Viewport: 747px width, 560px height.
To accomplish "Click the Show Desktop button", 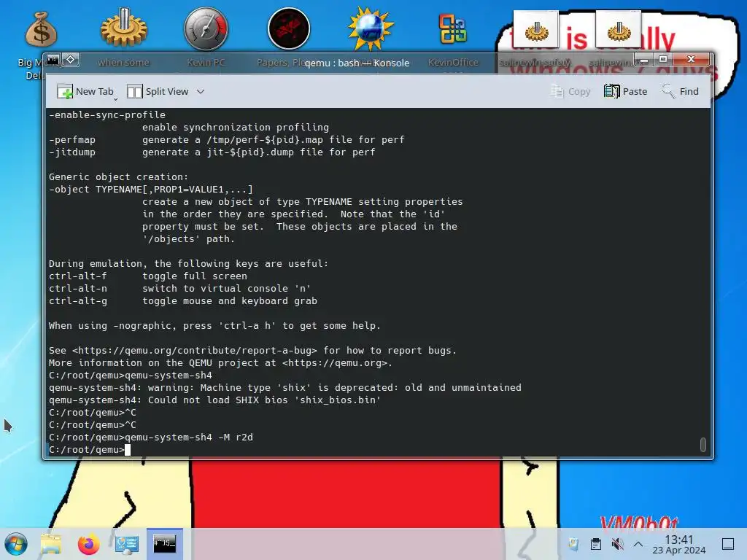I will click(x=728, y=544).
